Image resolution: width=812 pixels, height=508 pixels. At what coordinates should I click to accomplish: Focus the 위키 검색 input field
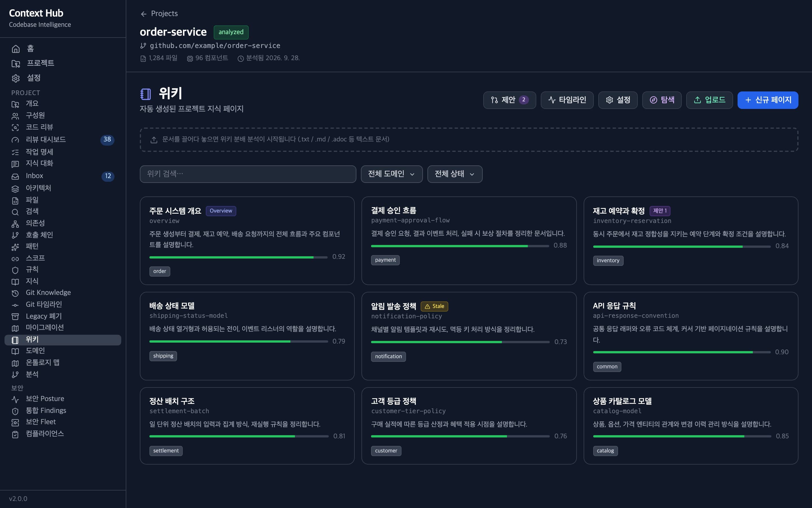pyautogui.click(x=248, y=174)
